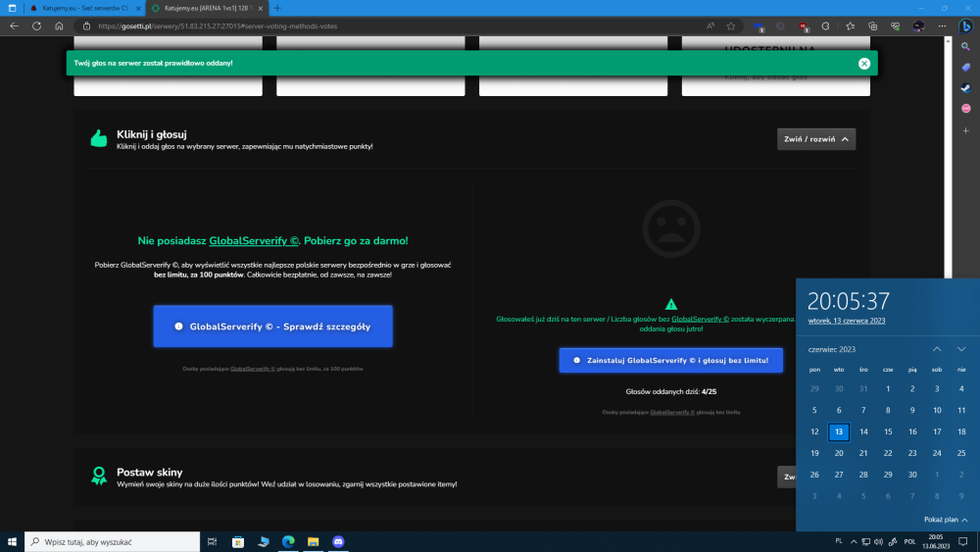The height and width of the screenshot is (552, 980).
Task: Open tab actions menu icon
Action: [12, 8]
